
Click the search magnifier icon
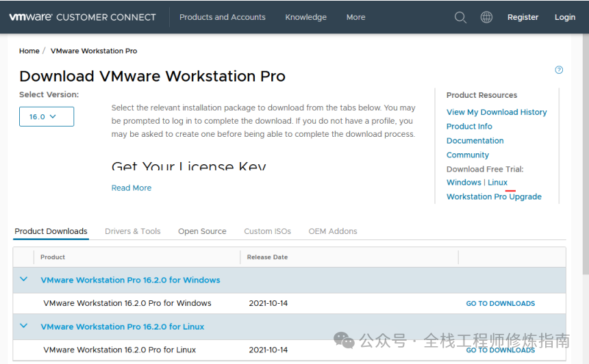pos(460,17)
